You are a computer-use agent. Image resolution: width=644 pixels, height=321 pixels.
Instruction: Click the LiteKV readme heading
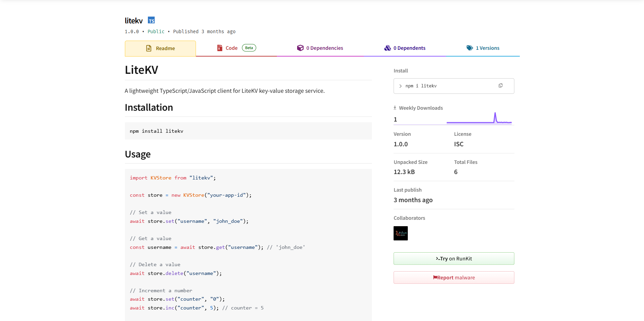coord(141,70)
